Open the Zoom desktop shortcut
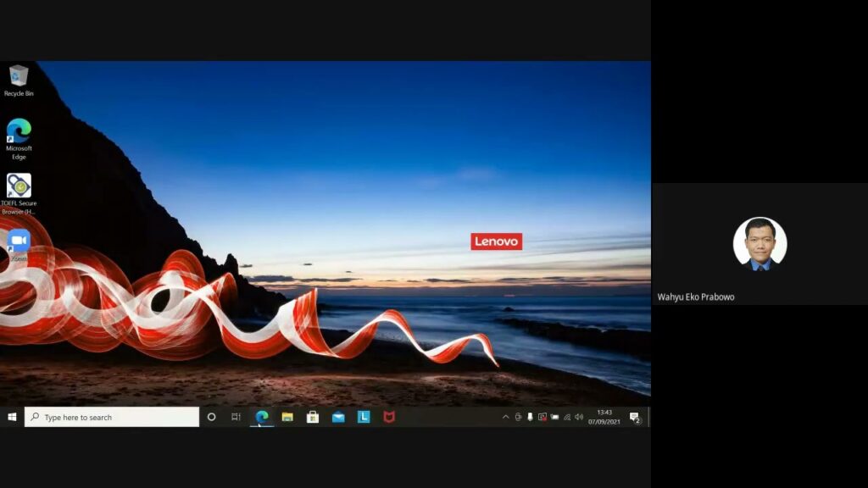Screen dimensions: 868x488 coord(19,241)
